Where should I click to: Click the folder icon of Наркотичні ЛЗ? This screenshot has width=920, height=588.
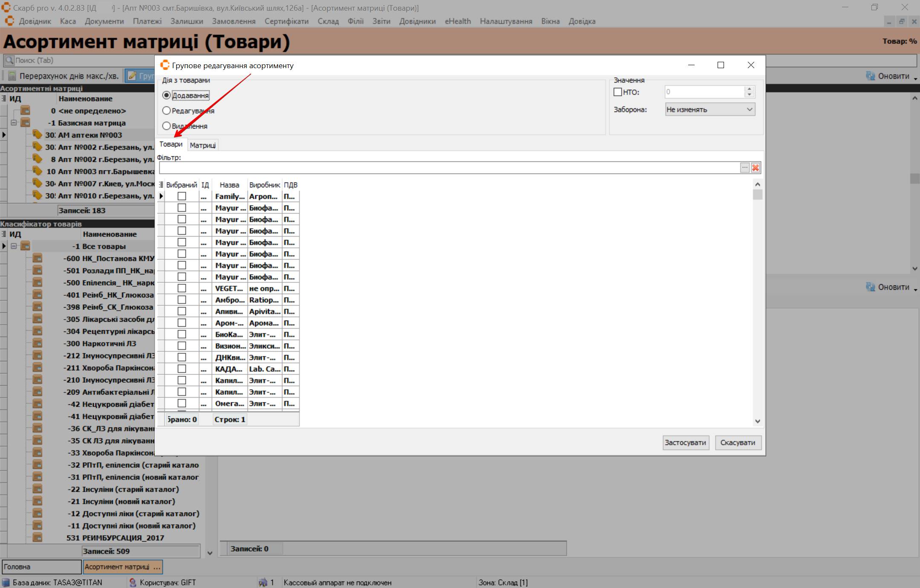pos(37,343)
